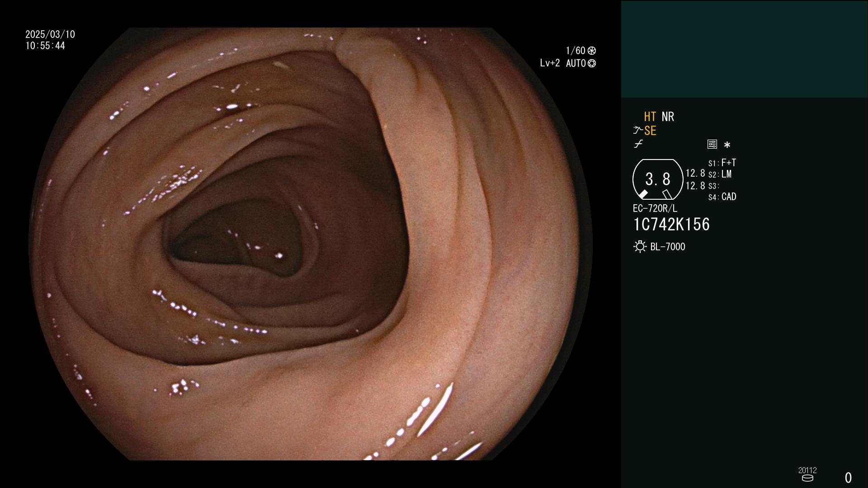Click the structure emphasis curve icon beside SE
The height and width of the screenshot is (488, 868).
coord(638,131)
